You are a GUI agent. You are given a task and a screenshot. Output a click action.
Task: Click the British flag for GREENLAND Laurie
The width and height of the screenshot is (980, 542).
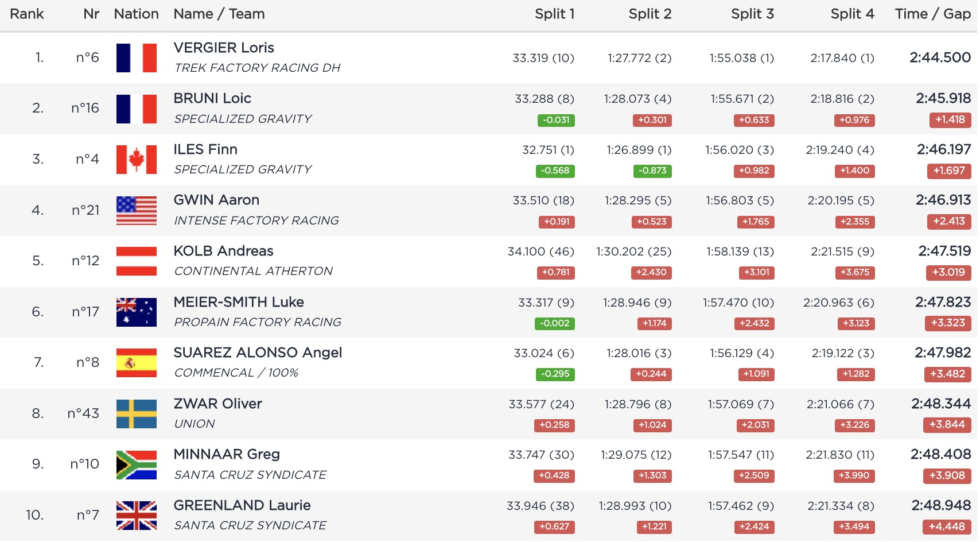coord(136,516)
